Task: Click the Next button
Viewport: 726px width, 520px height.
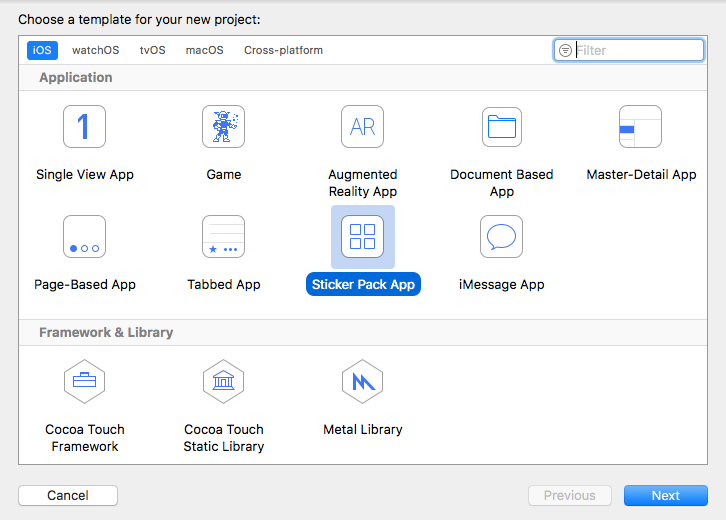Action: pyautogui.click(x=666, y=495)
